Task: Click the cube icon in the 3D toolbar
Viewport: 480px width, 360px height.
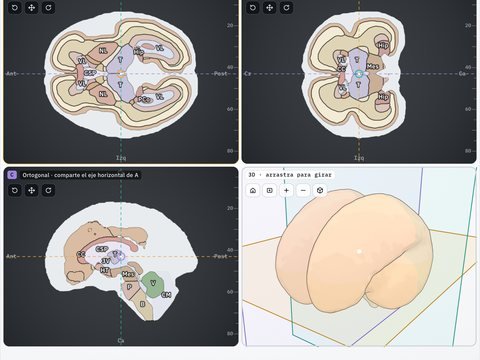Action: pos(320,190)
